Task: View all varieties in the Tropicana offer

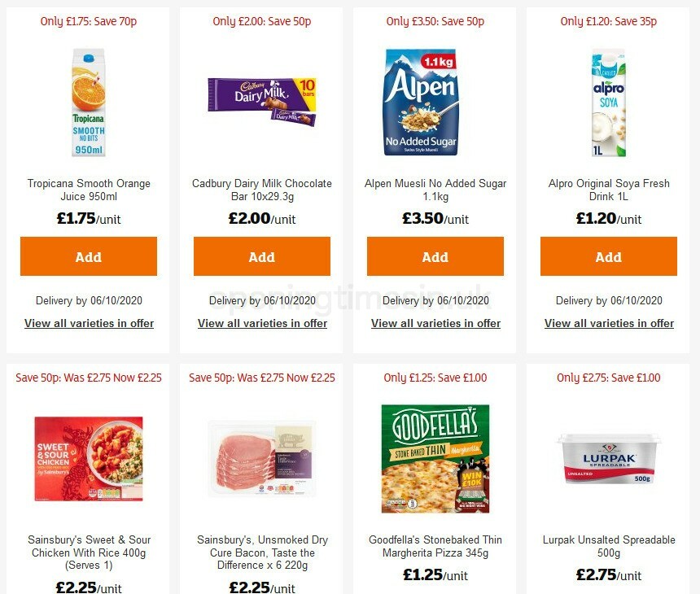Action: tap(88, 323)
